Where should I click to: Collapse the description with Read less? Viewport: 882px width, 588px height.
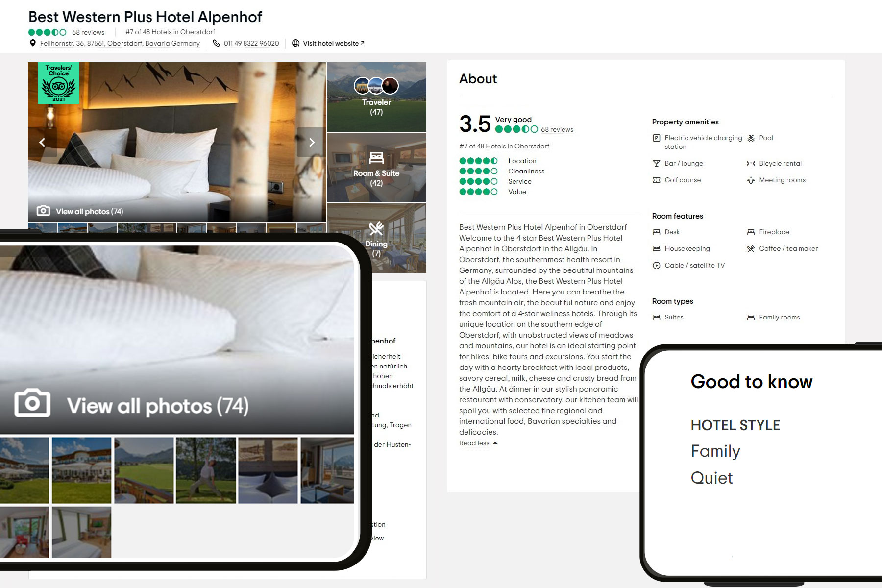click(x=478, y=443)
